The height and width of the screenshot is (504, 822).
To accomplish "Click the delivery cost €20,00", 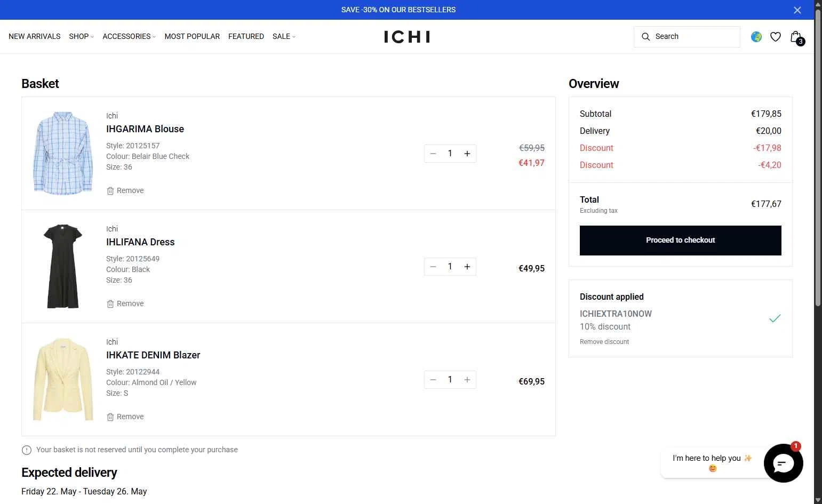I will 769,131.
